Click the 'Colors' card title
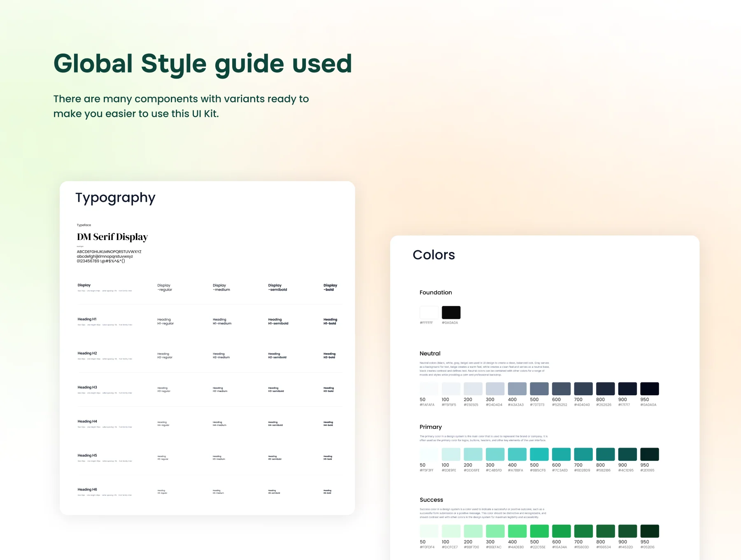Viewport: 741px width, 560px height. 434,255
